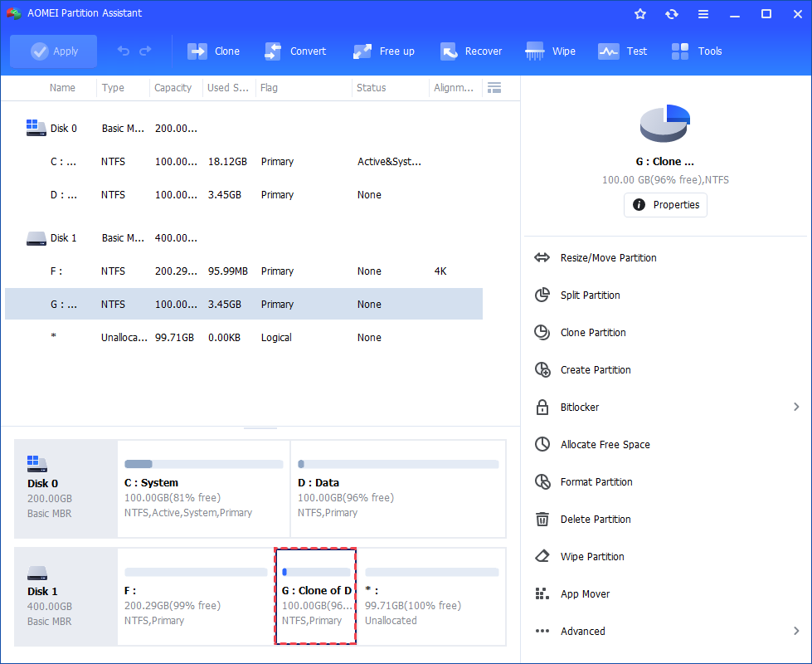Click the Disk 1 icon in the list

tap(36, 238)
